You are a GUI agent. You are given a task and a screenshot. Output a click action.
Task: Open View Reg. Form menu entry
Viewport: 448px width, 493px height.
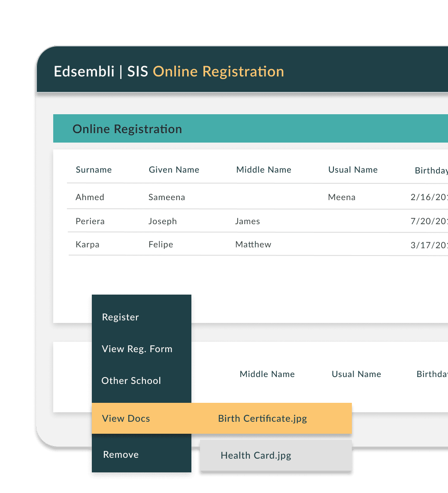(x=137, y=349)
